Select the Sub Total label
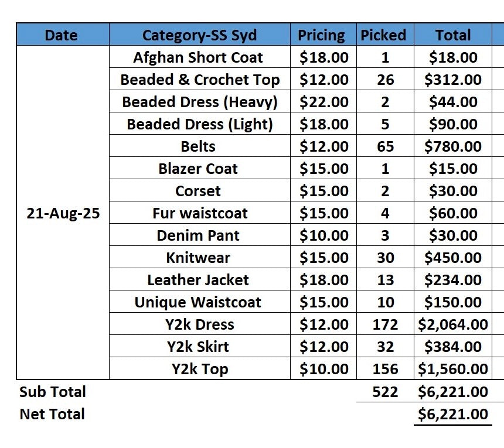504x448 pixels. click(52, 391)
